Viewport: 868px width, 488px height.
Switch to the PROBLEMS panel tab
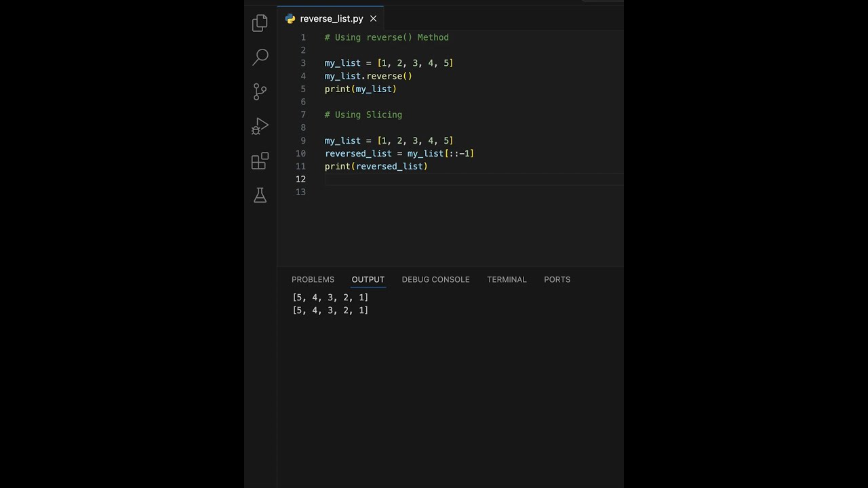point(313,279)
